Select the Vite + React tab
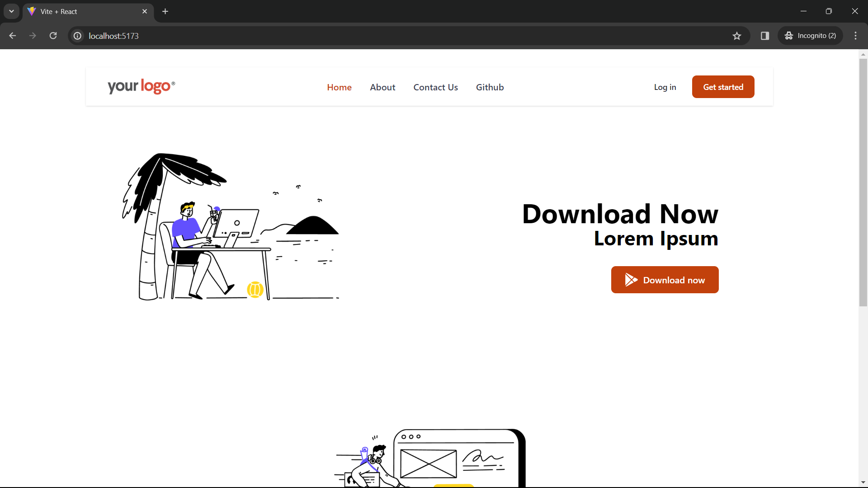The height and width of the screenshot is (488, 868). (x=88, y=11)
